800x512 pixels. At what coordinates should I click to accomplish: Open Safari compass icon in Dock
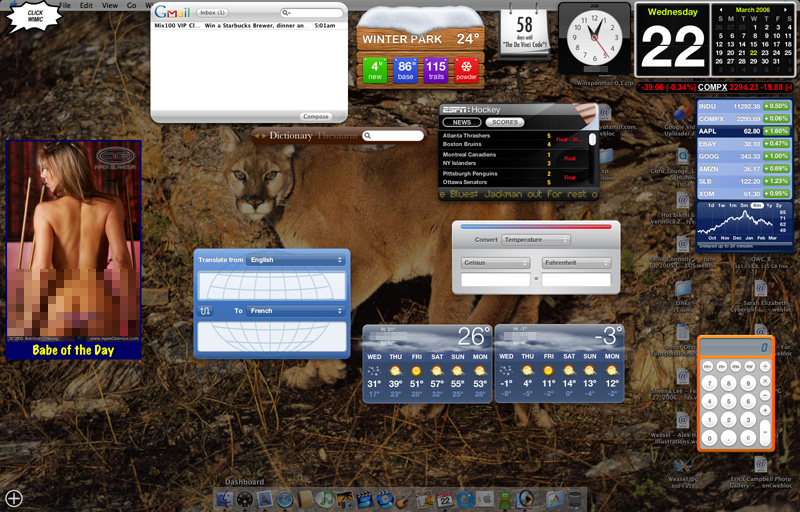(285, 499)
